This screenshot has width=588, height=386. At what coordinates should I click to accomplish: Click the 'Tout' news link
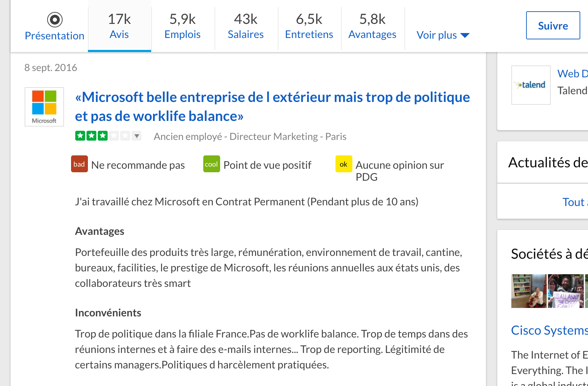(x=574, y=202)
